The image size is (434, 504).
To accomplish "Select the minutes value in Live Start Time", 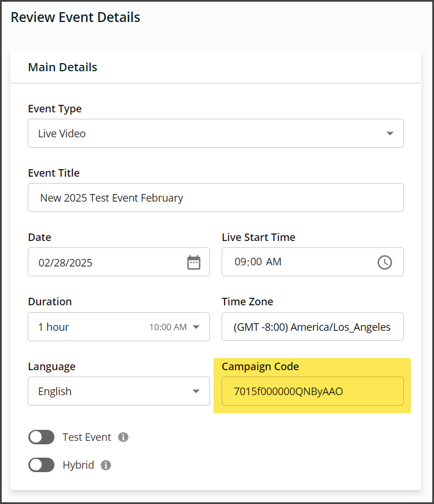I will click(x=256, y=262).
